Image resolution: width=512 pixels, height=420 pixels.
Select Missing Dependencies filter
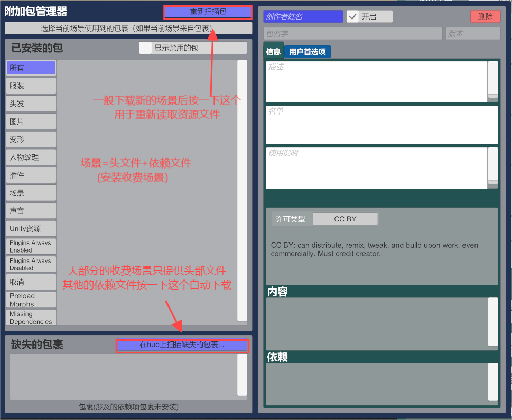click(31, 318)
